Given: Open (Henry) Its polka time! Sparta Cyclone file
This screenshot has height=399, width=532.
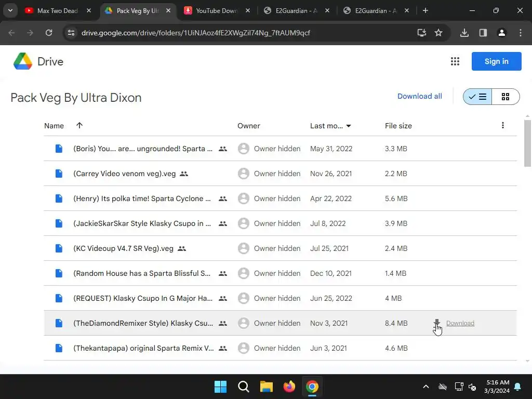Looking at the screenshot, I should [142, 198].
